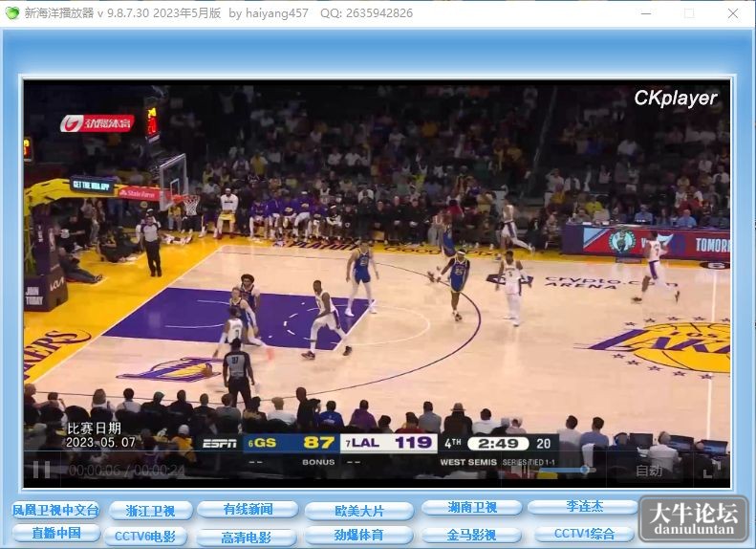Play the CCTV6电影 channel
This screenshot has height=549, width=756.
(x=145, y=536)
